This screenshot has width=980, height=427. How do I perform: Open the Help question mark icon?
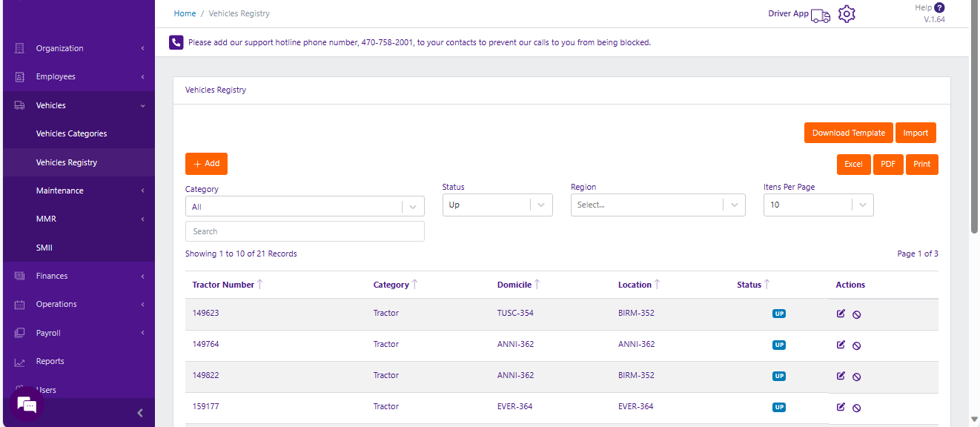click(x=939, y=7)
